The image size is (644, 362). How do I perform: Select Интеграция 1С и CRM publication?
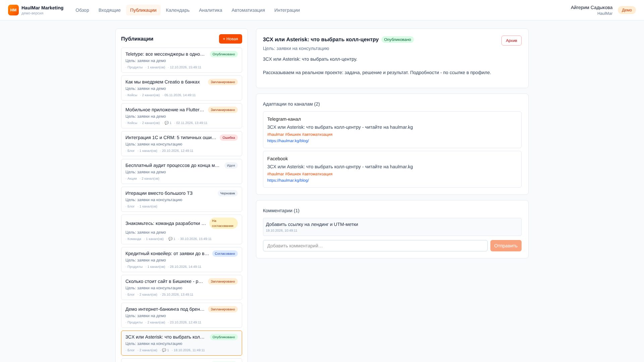(x=181, y=144)
